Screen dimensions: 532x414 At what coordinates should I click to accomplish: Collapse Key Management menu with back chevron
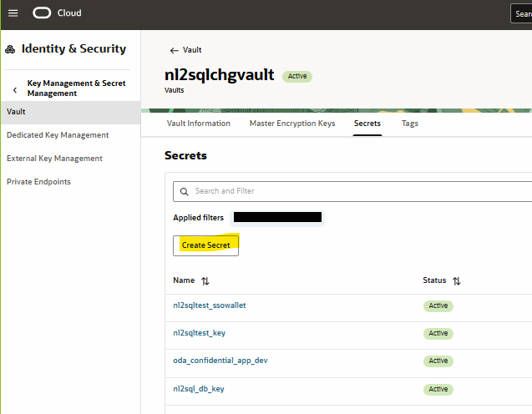pos(15,90)
